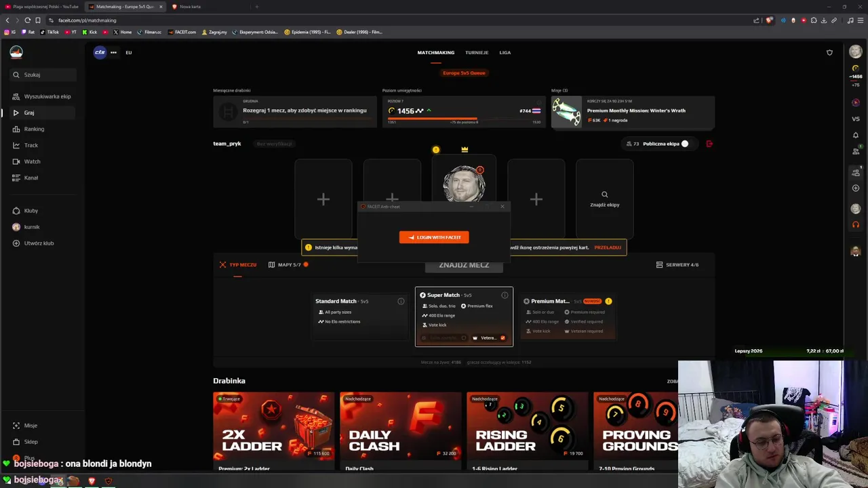Click Utwórz klub plus icon
868x488 pixels.
click(x=16, y=243)
